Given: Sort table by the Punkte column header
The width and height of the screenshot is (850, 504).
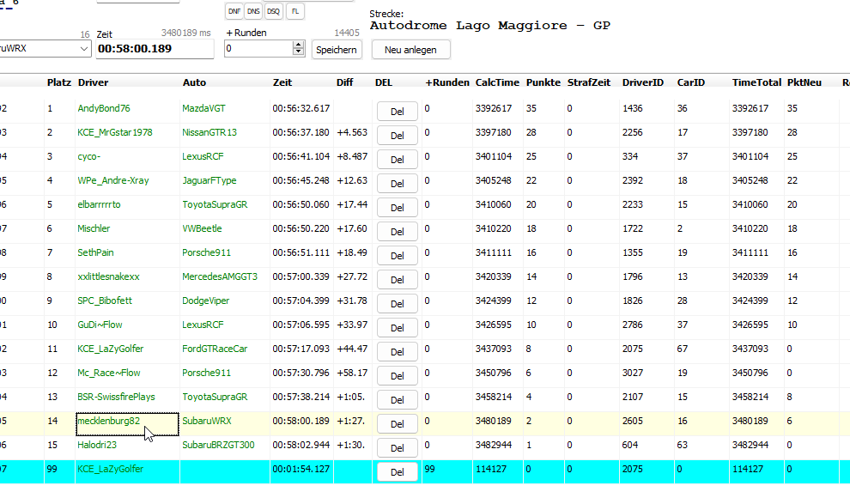Looking at the screenshot, I should 543,82.
